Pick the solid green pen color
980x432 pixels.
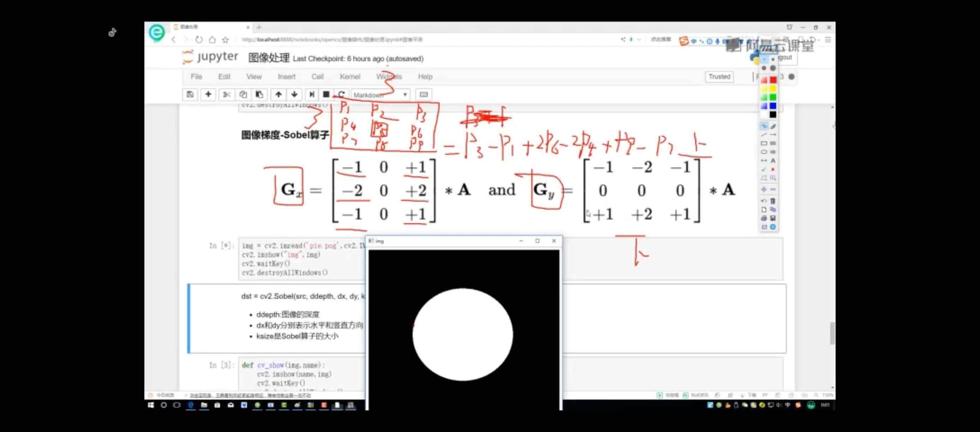point(773,97)
